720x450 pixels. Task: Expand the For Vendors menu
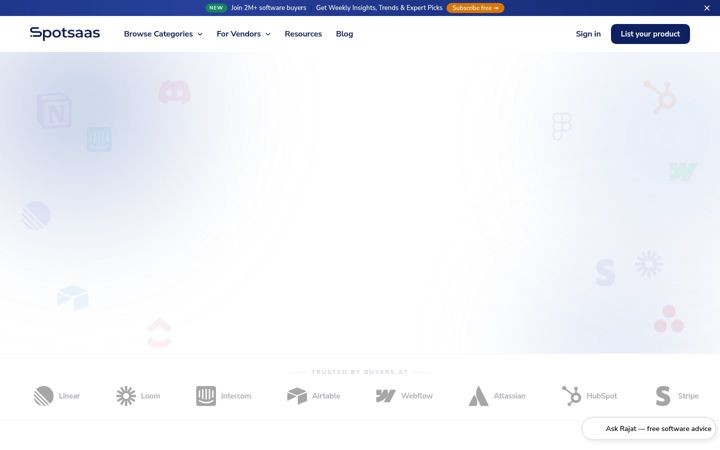tap(243, 34)
